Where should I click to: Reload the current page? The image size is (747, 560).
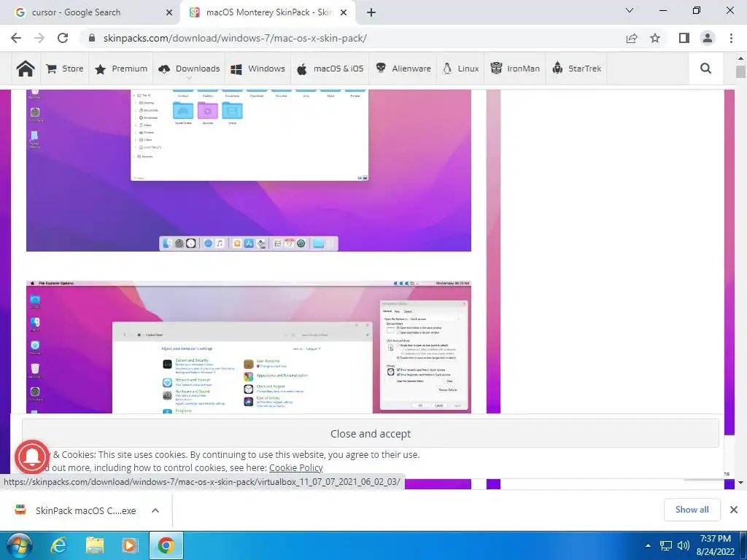point(63,38)
